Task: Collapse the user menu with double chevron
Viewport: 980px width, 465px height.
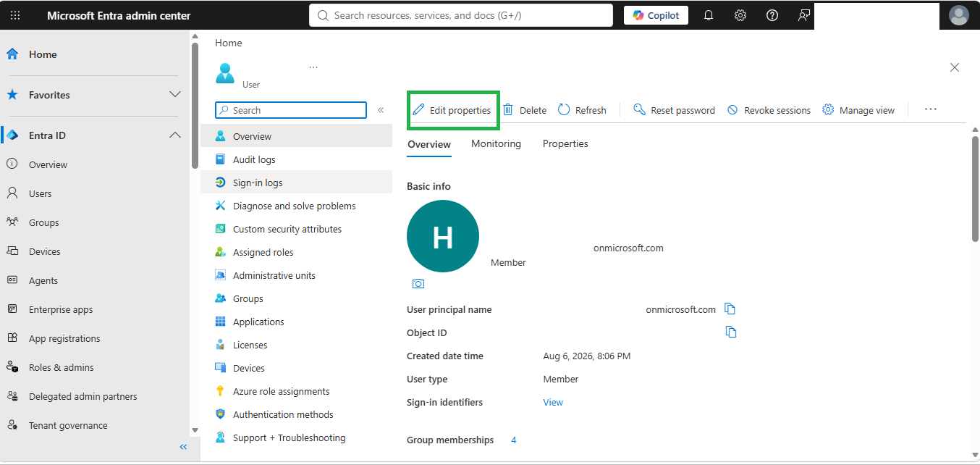Action: pyautogui.click(x=381, y=110)
